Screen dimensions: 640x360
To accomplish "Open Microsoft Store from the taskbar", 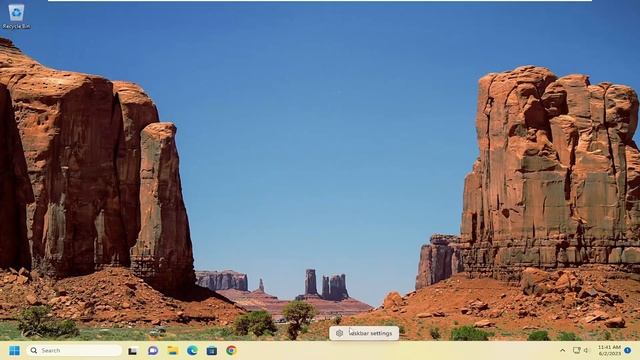I will (x=212, y=351).
